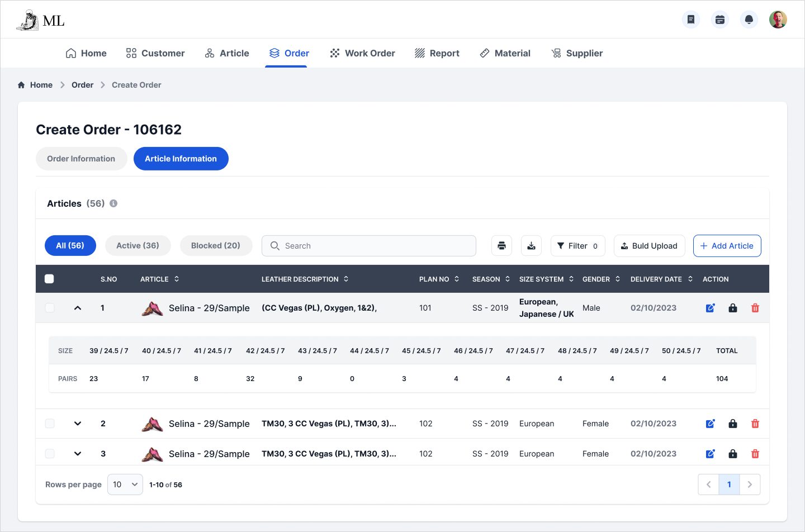This screenshot has width=805, height=532.
Task: Open the notes icon in the top bar
Action: coord(691,20)
